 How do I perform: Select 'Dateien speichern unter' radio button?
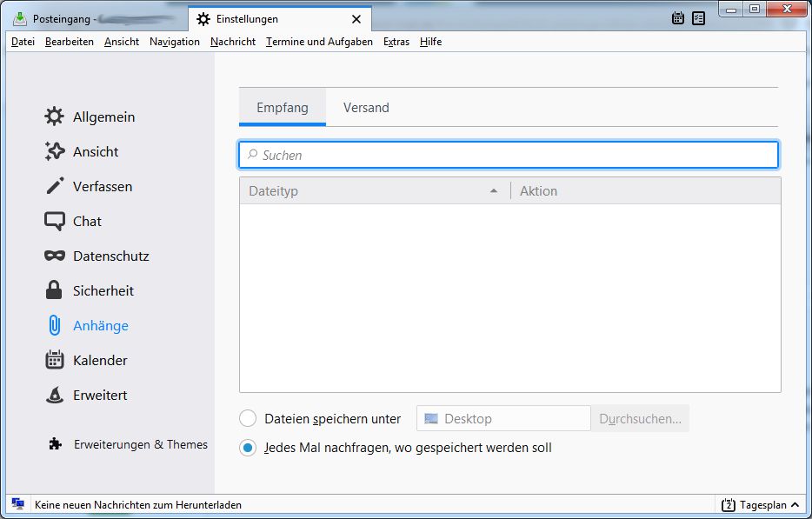(248, 418)
